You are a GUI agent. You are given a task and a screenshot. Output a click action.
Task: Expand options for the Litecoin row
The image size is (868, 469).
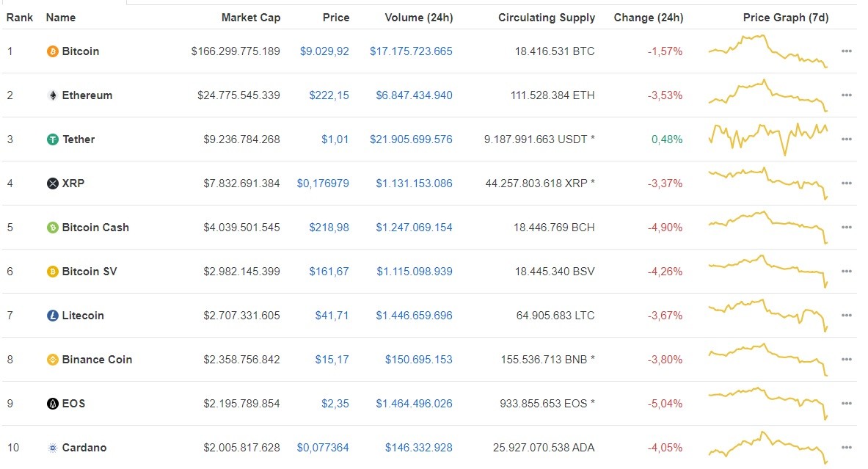coord(847,316)
